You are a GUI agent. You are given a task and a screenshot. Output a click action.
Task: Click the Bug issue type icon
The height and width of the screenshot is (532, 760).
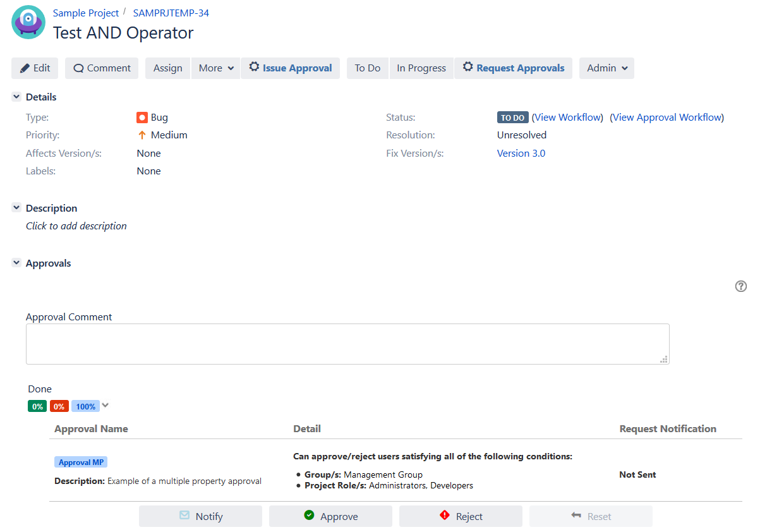(142, 118)
